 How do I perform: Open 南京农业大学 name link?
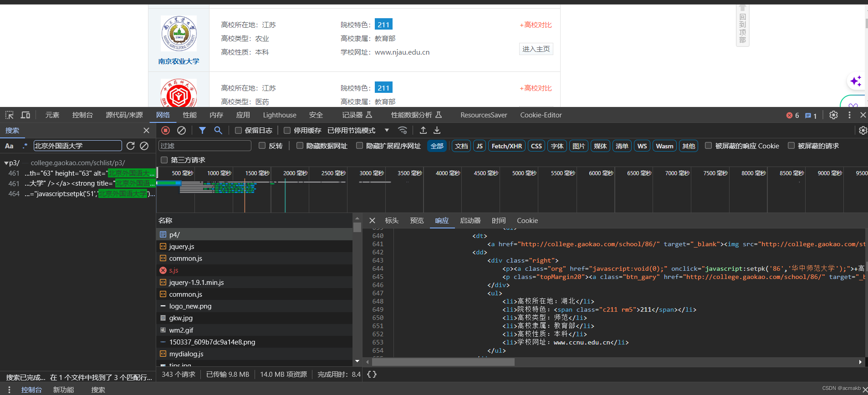point(179,61)
